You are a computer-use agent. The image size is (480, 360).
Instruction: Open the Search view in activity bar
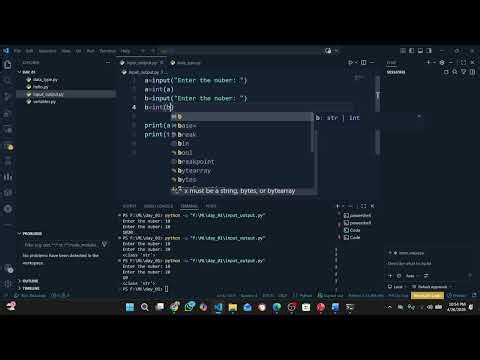click(x=8, y=81)
